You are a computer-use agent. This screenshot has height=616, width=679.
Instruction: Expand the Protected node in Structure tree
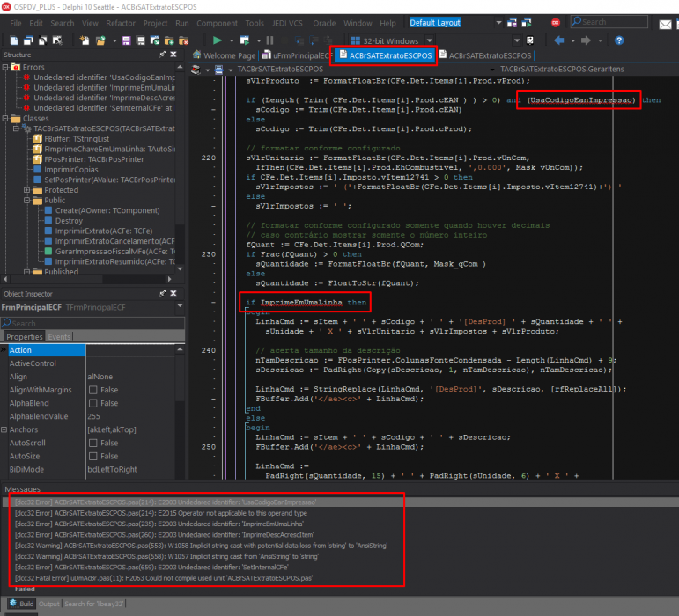[26, 190]
